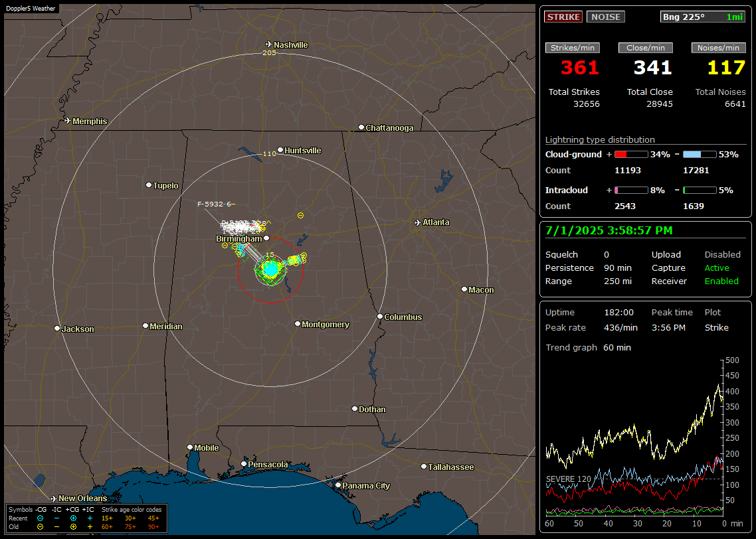Select the Mobile city marker dot
Screen dimensions: 756x539
coord(190,447)
